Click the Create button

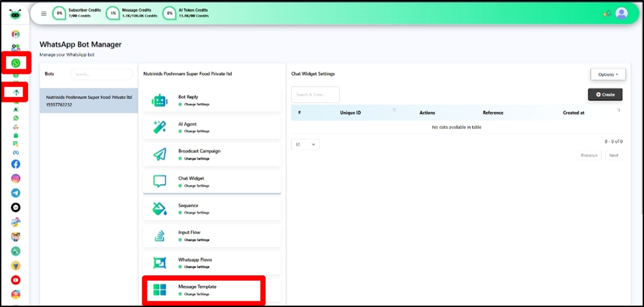click(x=605, y=94)
